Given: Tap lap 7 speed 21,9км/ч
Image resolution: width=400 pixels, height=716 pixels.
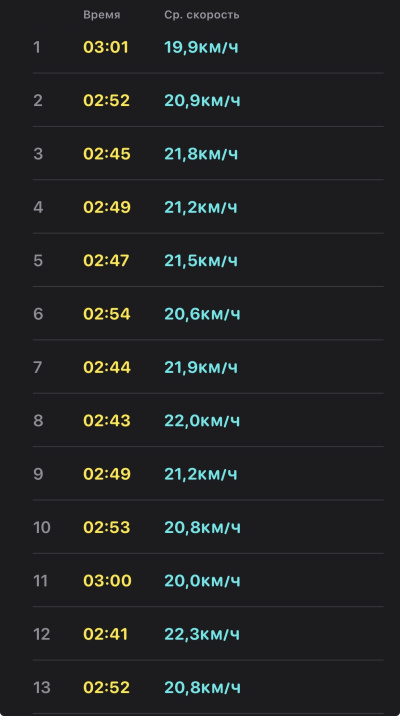Looking at the screenshot, I should coord(201,368).
